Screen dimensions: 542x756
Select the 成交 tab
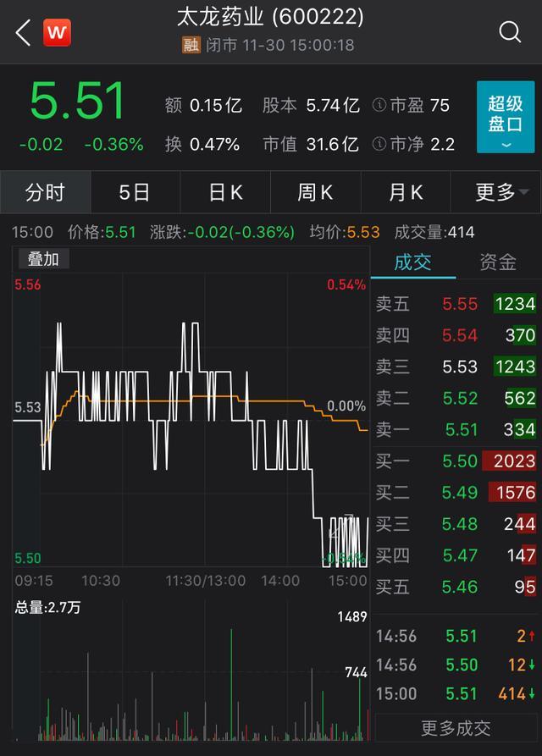pyautogui.click(x=412, y=262)
